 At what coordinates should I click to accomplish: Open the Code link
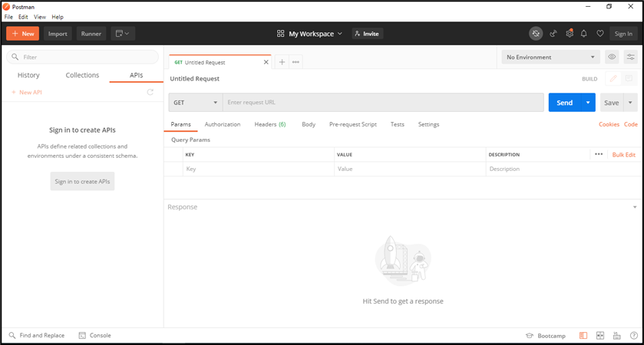630,124
